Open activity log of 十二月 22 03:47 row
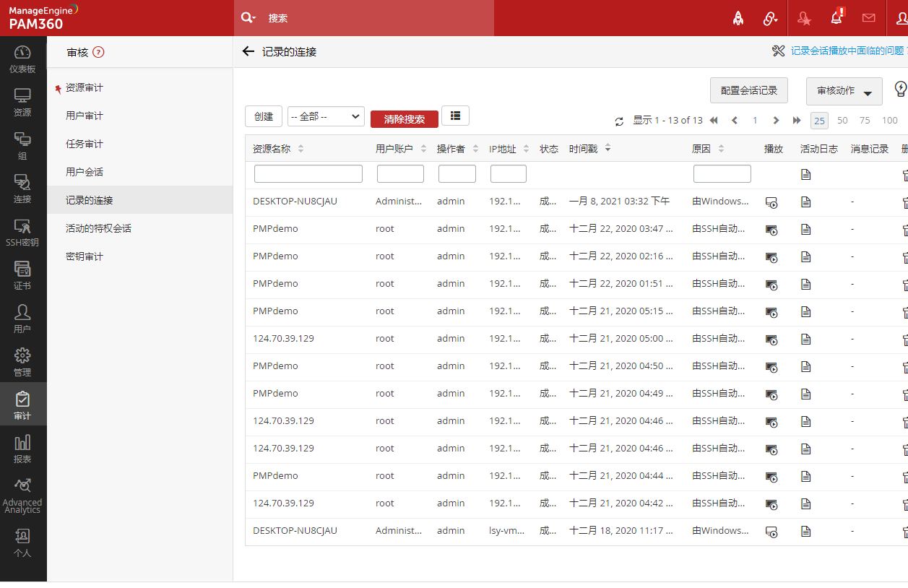 (x=805, y=230)
